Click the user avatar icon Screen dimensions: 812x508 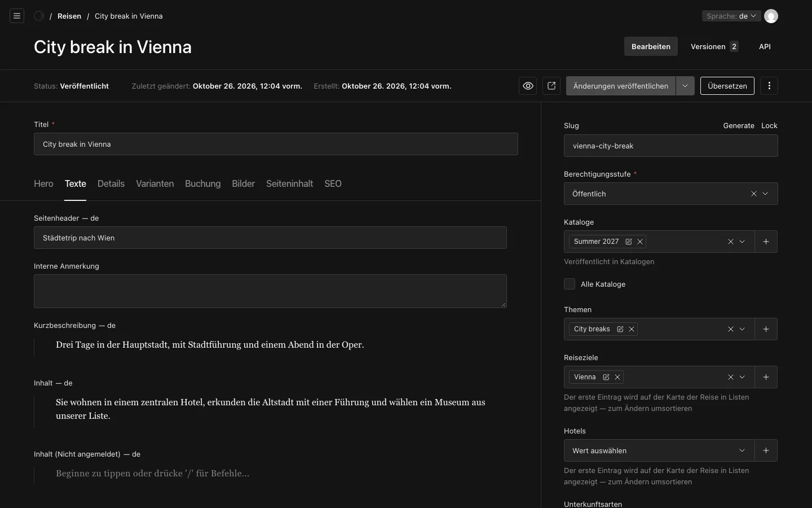click(x=771, y=16)
